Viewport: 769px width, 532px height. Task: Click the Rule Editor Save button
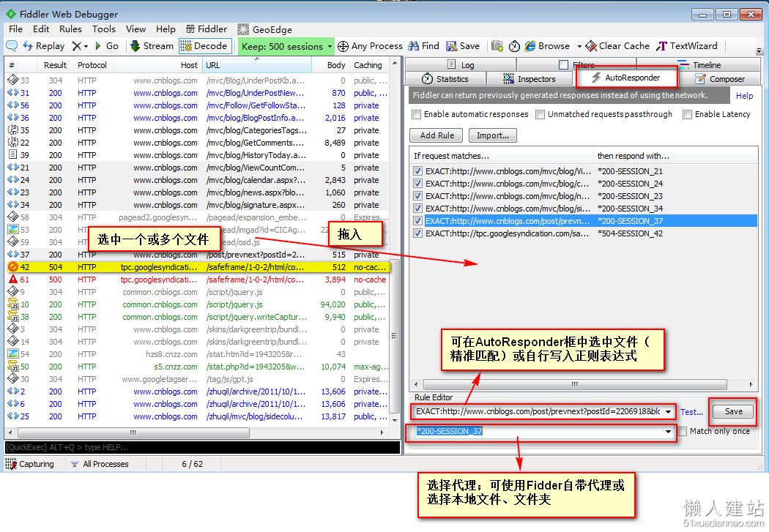(734, 411)
